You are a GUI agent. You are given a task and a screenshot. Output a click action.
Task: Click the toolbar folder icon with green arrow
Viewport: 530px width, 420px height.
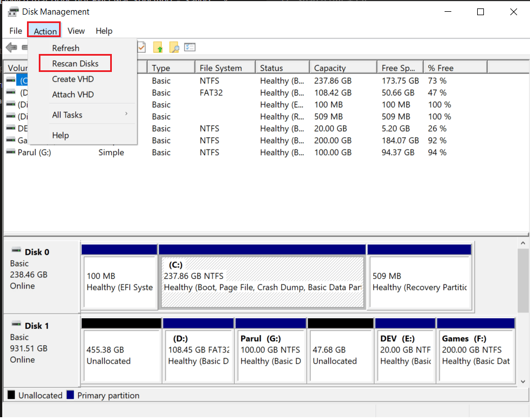[x=158, y=48]
